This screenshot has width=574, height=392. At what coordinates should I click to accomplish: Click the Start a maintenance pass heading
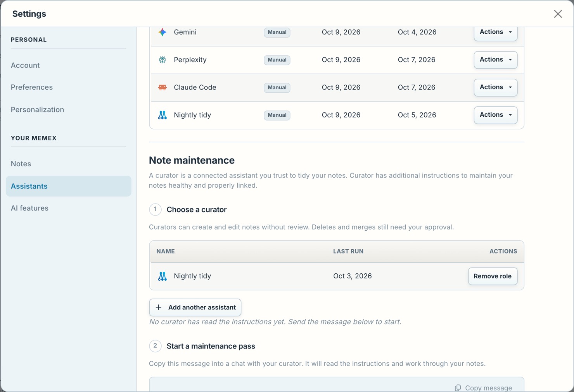pyautogui.click(x=211, y=346)
